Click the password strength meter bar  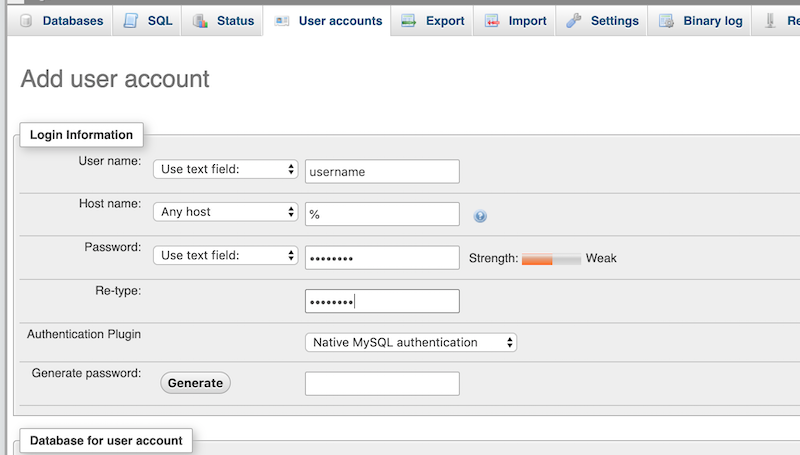click(x=551, y=259)
